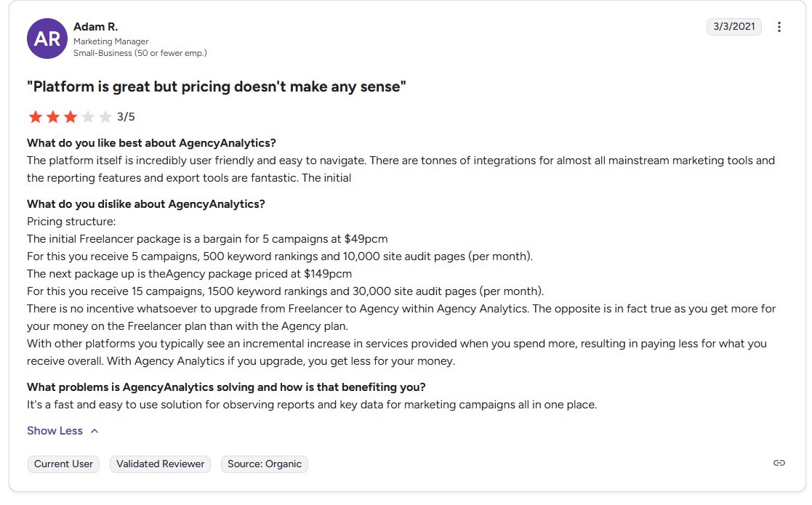Click the "What problems is AgencyAnalytics solving" heading
Screen dimensions: 812x505
226,387
